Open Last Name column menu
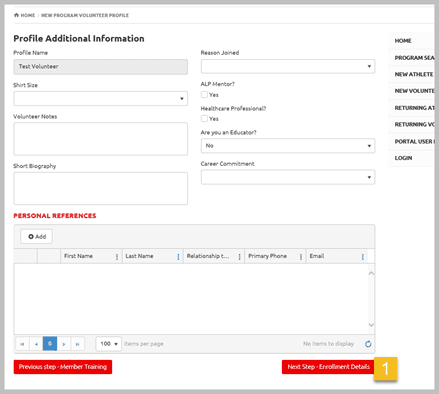439x394 pixels. 178,257
